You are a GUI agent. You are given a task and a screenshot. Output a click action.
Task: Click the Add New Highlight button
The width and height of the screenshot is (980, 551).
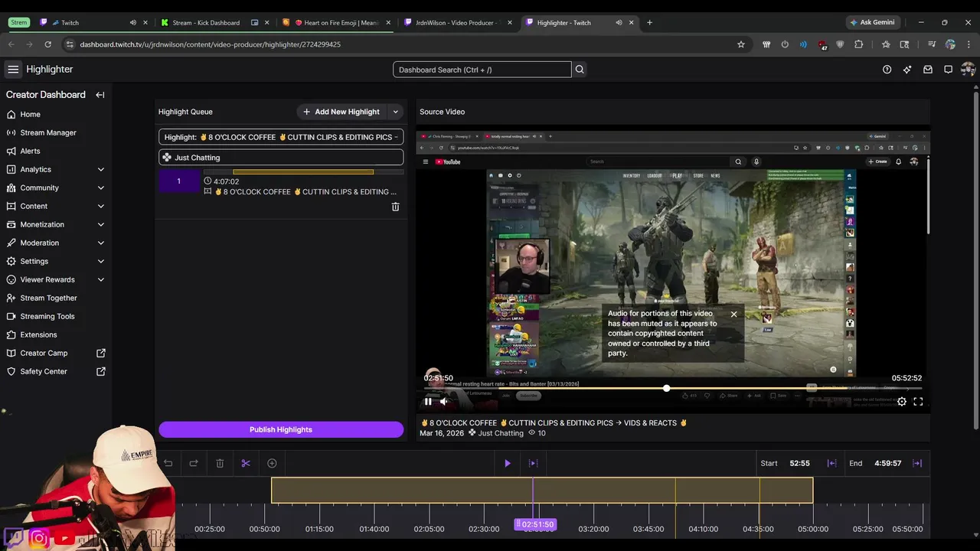click(x=341, y=112)
